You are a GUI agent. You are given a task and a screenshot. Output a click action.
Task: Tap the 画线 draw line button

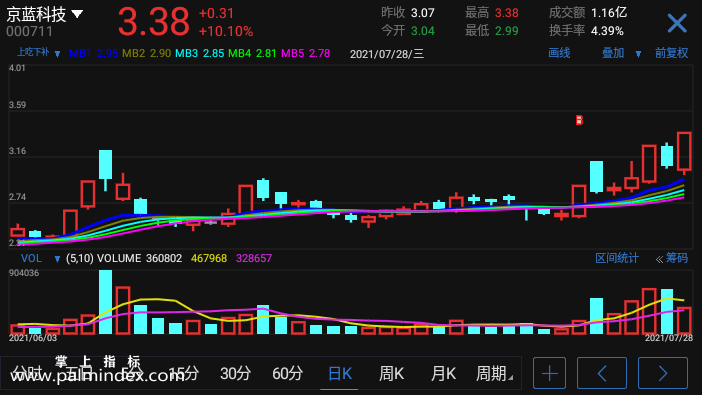point(559,53)
